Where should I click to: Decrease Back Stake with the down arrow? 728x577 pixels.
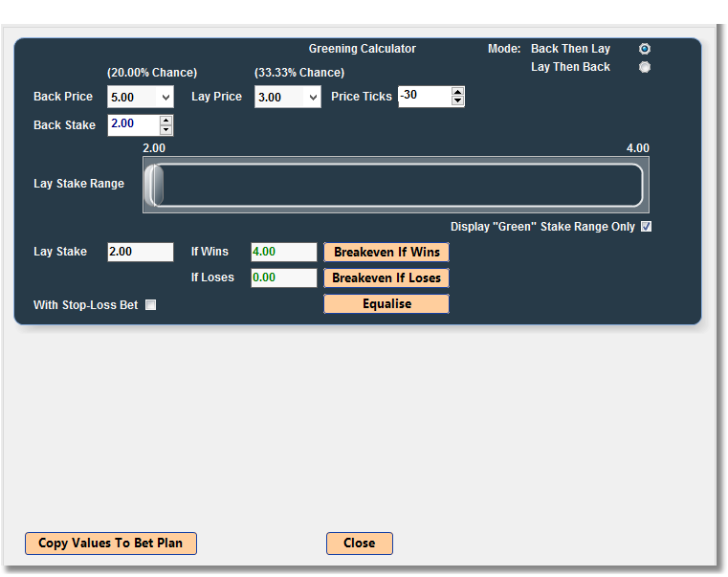point(166,130)
